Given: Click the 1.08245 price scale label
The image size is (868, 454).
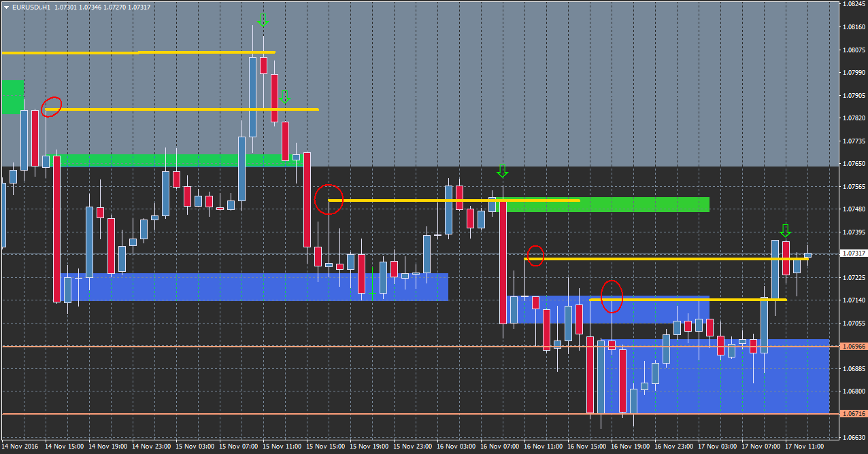Looking at the screenshot, I should pyautogui.click(x=854, y=4).
